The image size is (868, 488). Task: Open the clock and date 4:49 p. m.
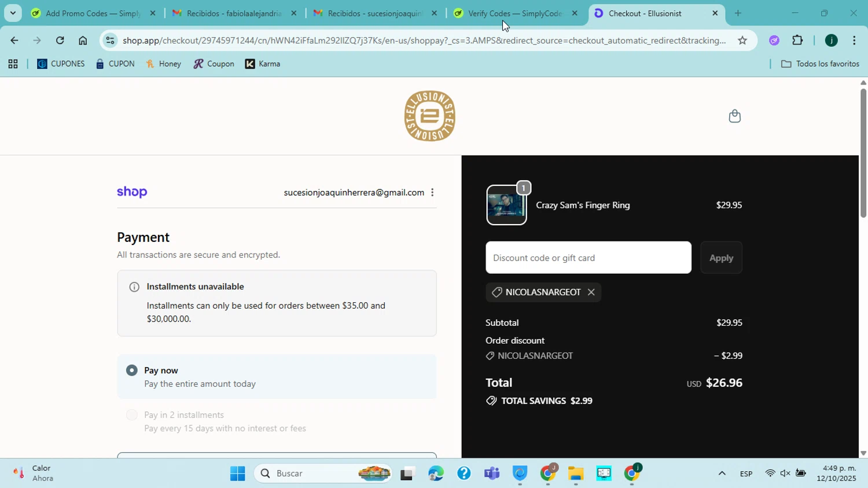click(836, 474)
